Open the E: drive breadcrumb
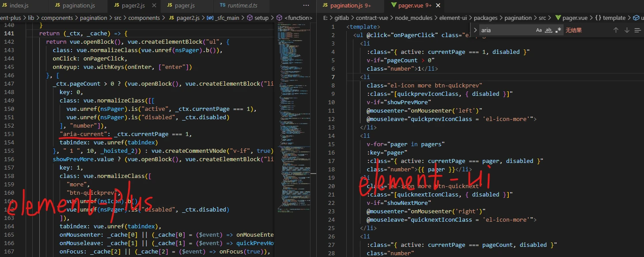The width and height of the screenshot is (644, 257). (326, 18)
